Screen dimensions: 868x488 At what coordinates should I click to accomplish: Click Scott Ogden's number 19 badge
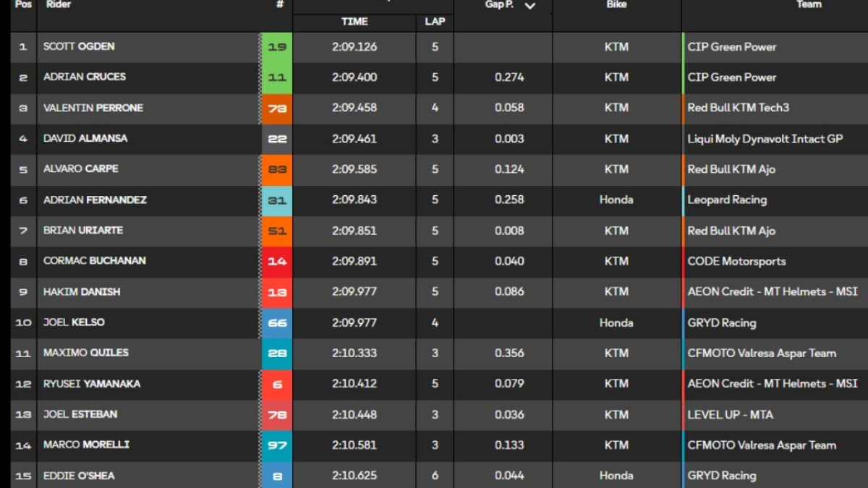(x=277, y=47)
